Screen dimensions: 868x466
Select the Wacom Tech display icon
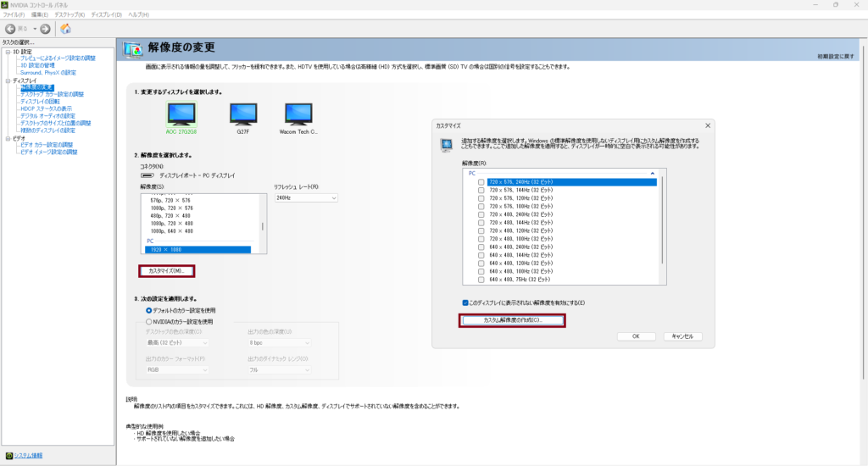click(299, 114)
